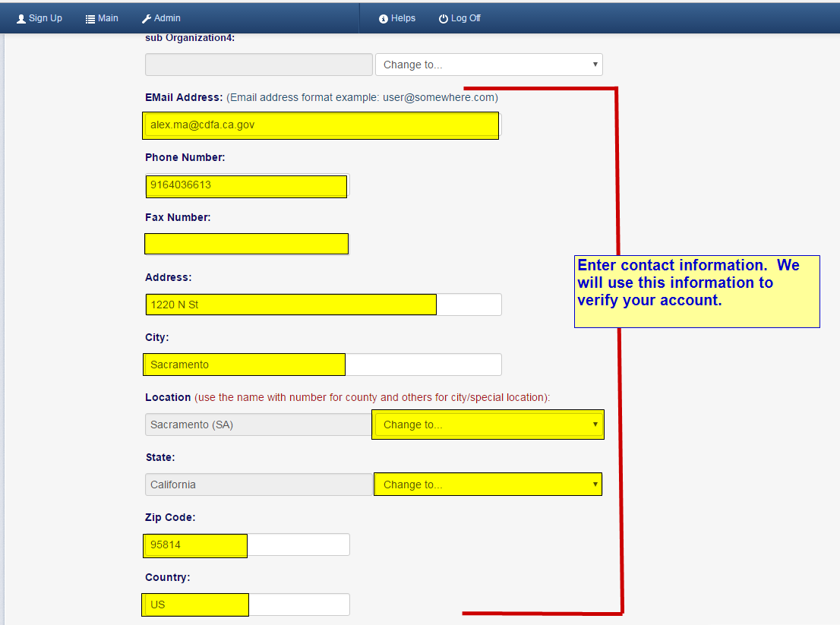Click the 'State:' label
840x625 pixels.
160,457
